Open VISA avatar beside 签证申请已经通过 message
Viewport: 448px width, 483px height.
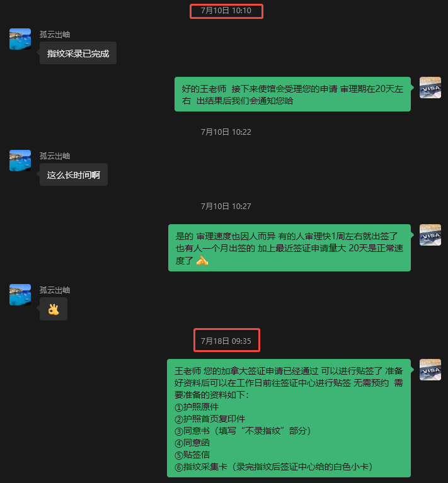(430, 370)
